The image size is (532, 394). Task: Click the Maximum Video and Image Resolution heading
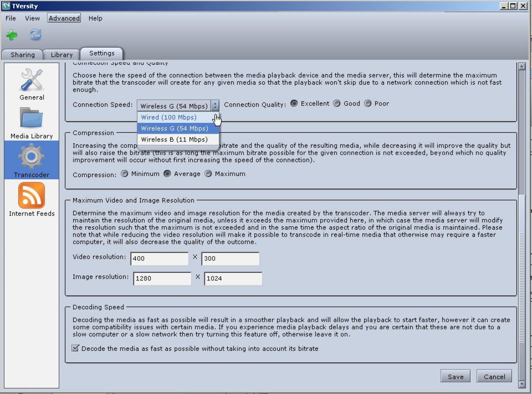point(133,200)
